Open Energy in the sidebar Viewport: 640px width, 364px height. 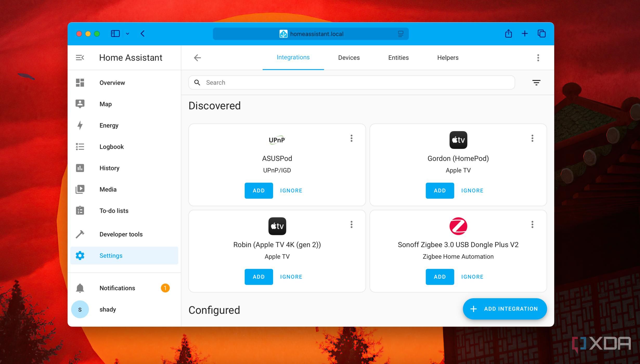124,125
